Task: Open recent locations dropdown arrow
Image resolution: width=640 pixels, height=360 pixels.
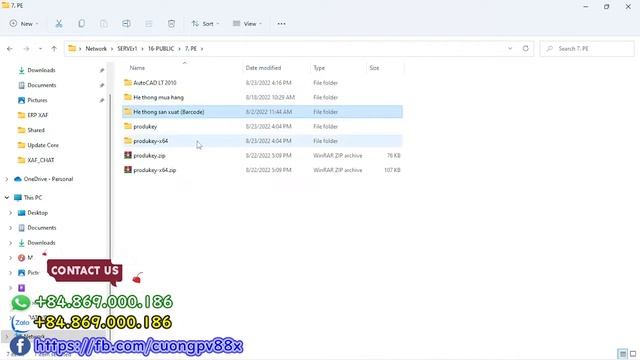Action: click(40, 49)
